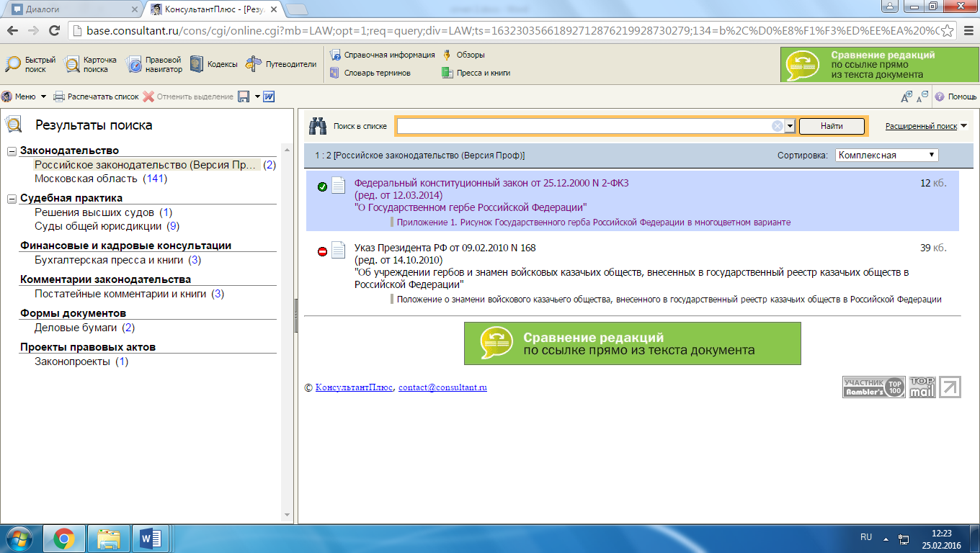Viewport: 980px width, 553px height.
Task: Open save options dropdown arrow
Action: (257, 96)
